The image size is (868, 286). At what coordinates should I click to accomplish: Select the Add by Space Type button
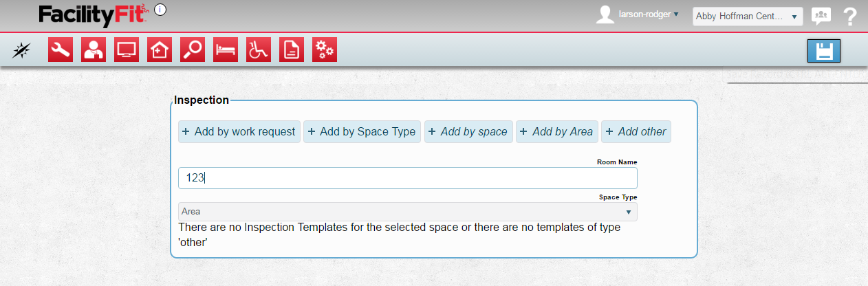click(x=361, y=131)
